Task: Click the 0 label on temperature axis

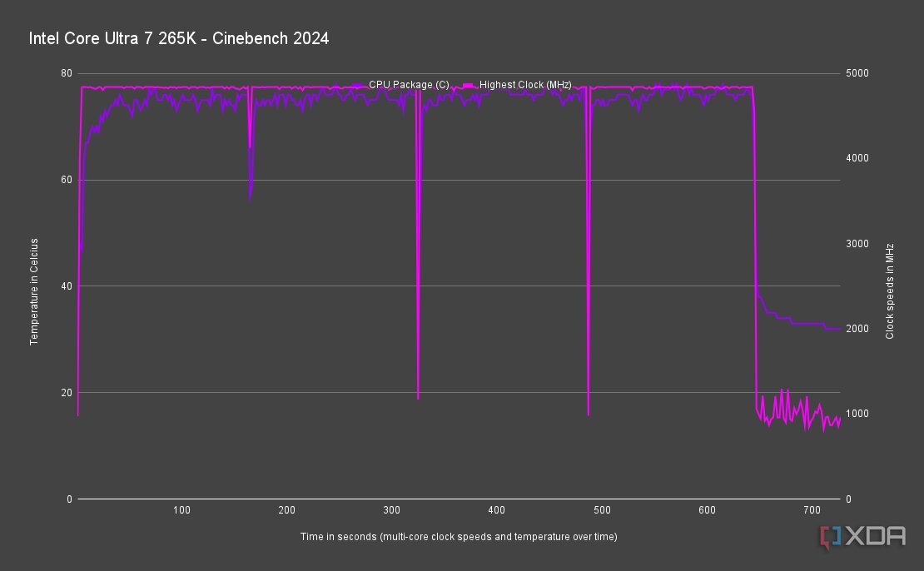Action: coord(70,499)
